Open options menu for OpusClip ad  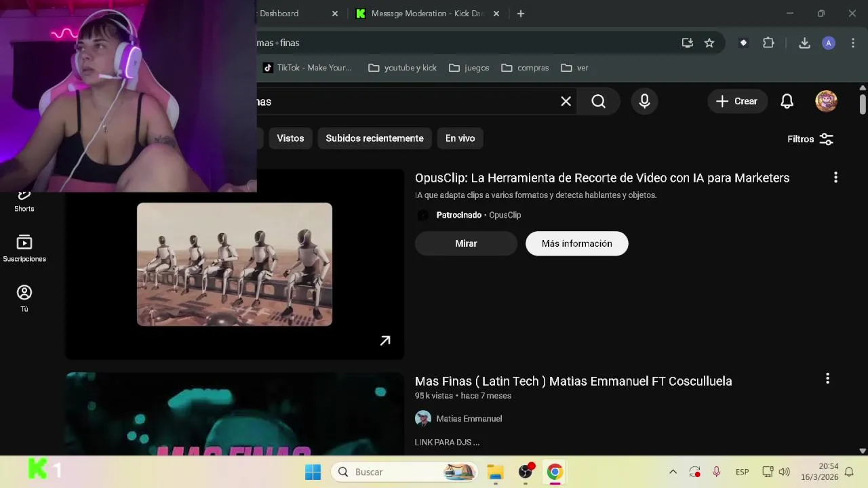tap(835, 178)
